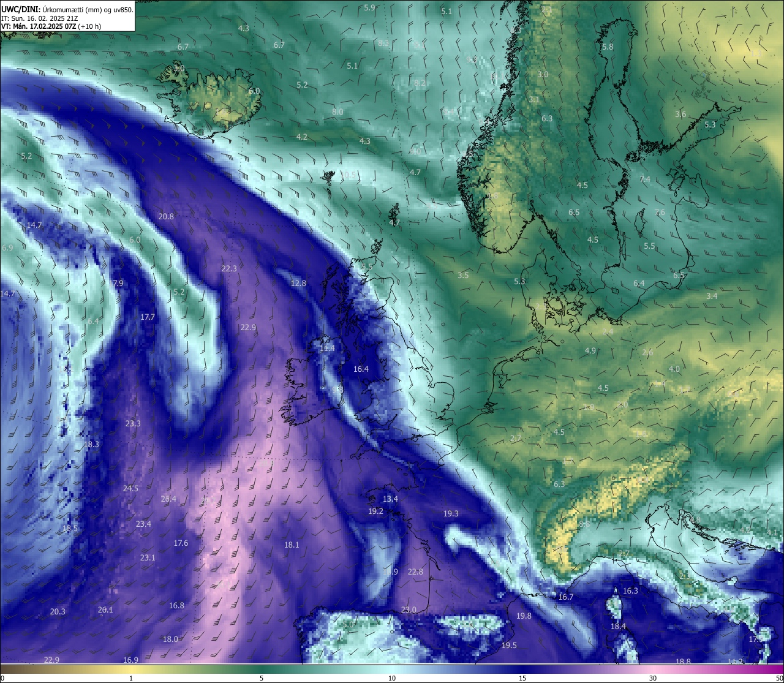The width and height of the screenshot is (784, 683).
Task: Select the 23.1 value label
Action: point(148,558)
